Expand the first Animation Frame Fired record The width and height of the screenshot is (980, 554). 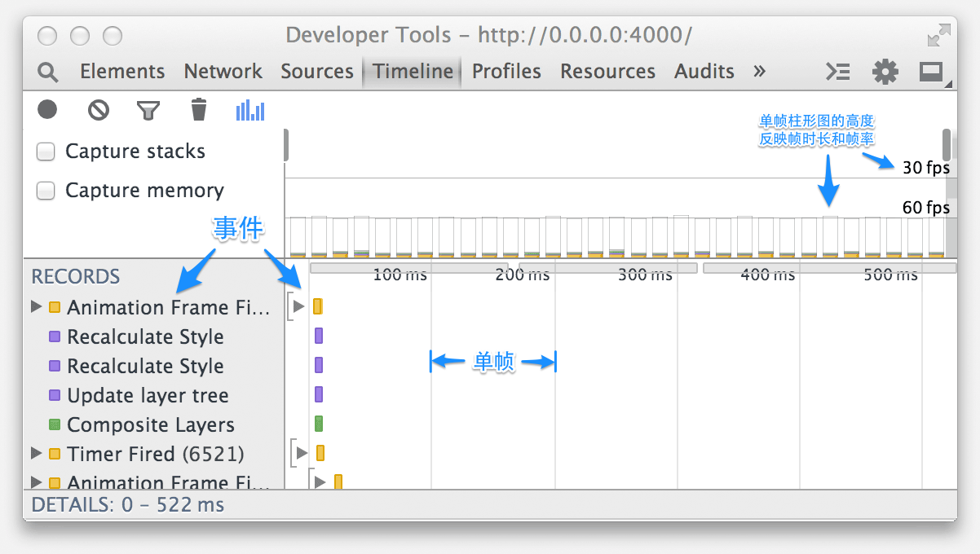coord(36,307)
